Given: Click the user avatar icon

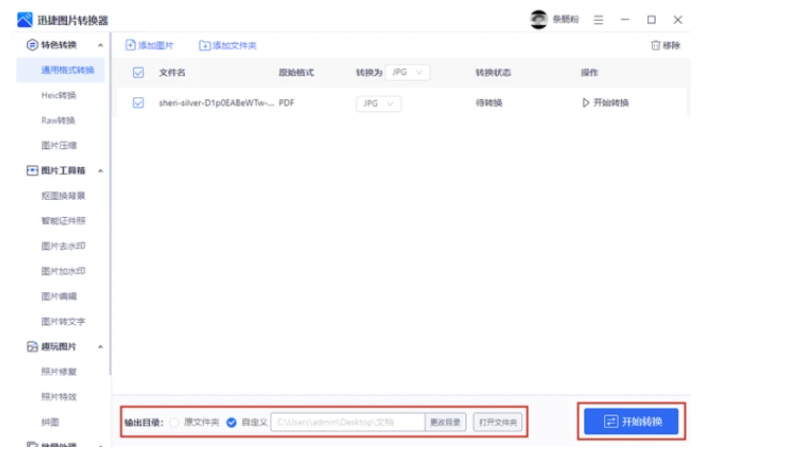Looking at the screenshot, I should [x=539, y=19].
